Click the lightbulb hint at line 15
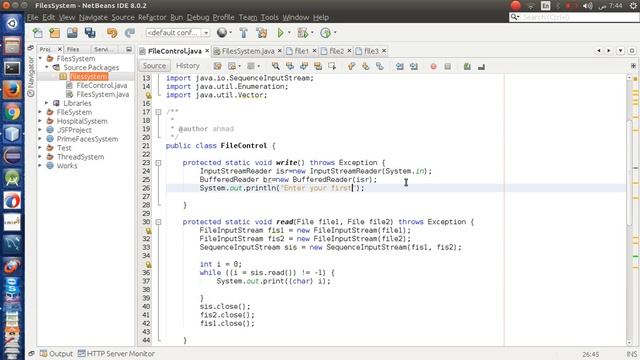Image resolution: width=640 pixels, height=360 pixels. coord(149,95)
